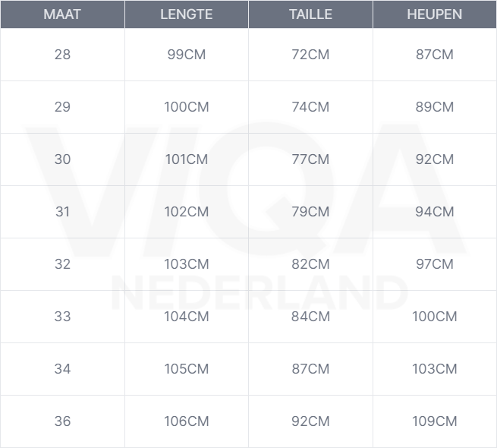This screenshot has width=497, height=448.
Task: Click the 99CM length value
Action: coord(186,55)
